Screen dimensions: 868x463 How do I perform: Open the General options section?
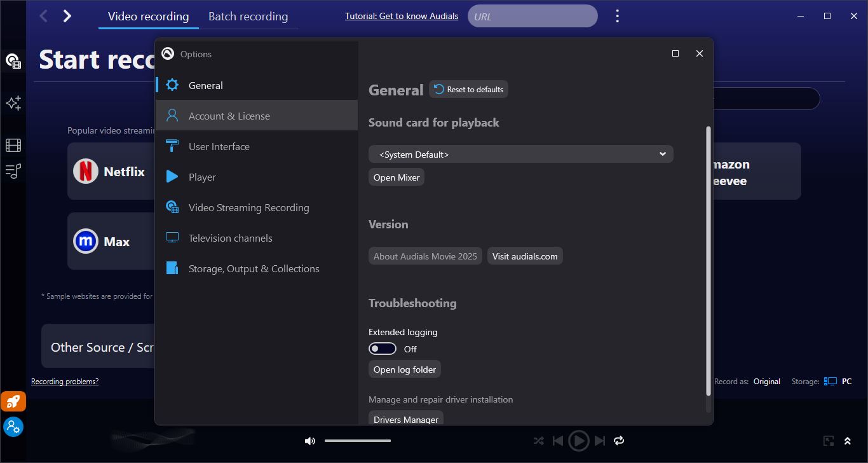coord(257,85)
